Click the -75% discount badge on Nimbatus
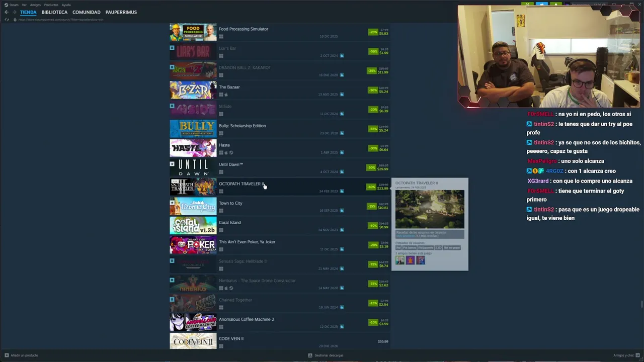This screenshot has width=644, height=362. 373,284
